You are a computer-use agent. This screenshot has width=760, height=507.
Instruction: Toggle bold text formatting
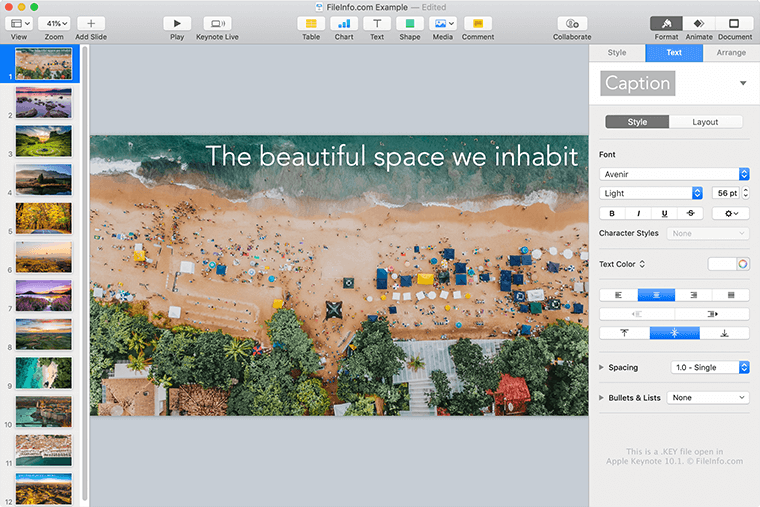coord(612,213)
